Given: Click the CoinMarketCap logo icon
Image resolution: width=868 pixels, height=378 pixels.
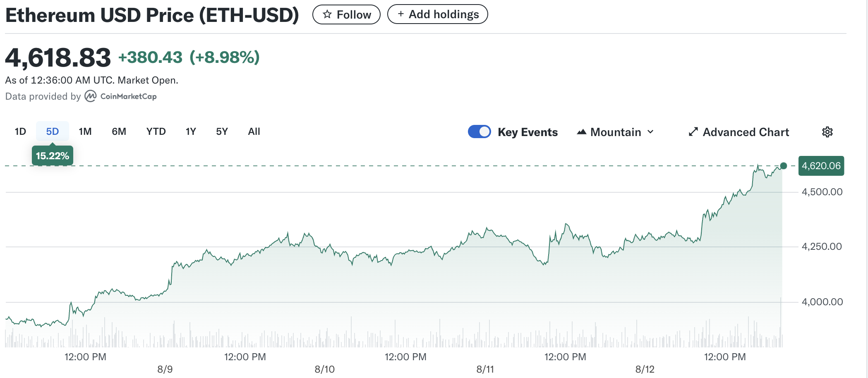Looking at the screenshot, I should [91, 96].
